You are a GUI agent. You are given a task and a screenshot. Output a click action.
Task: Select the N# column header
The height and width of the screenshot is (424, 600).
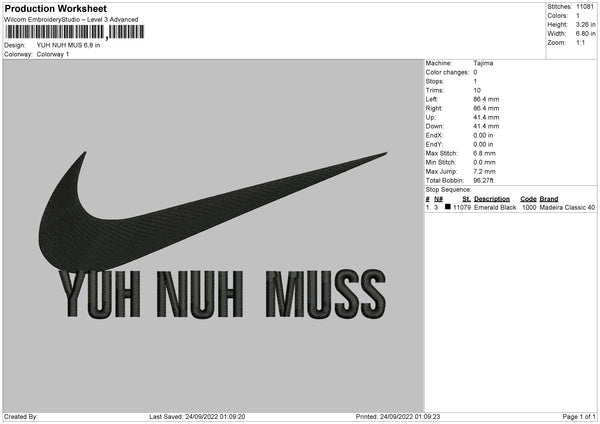(438, 199)
